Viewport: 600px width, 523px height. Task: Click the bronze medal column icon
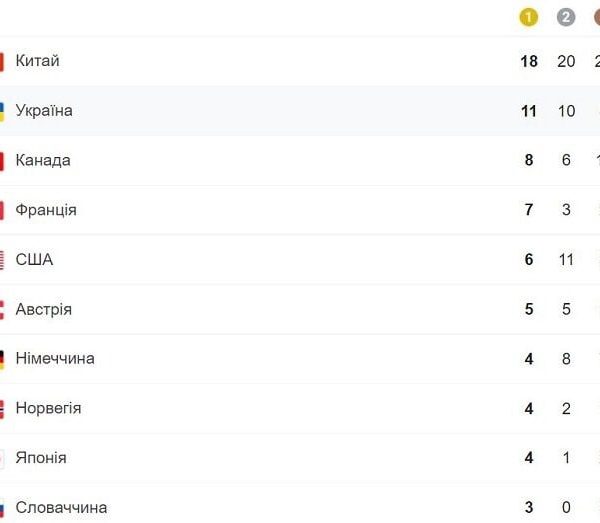pos(597,16)
